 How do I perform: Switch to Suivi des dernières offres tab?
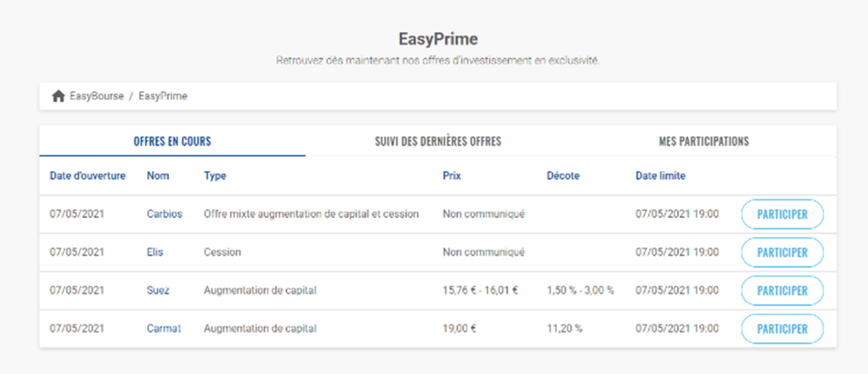click(438, 141)
